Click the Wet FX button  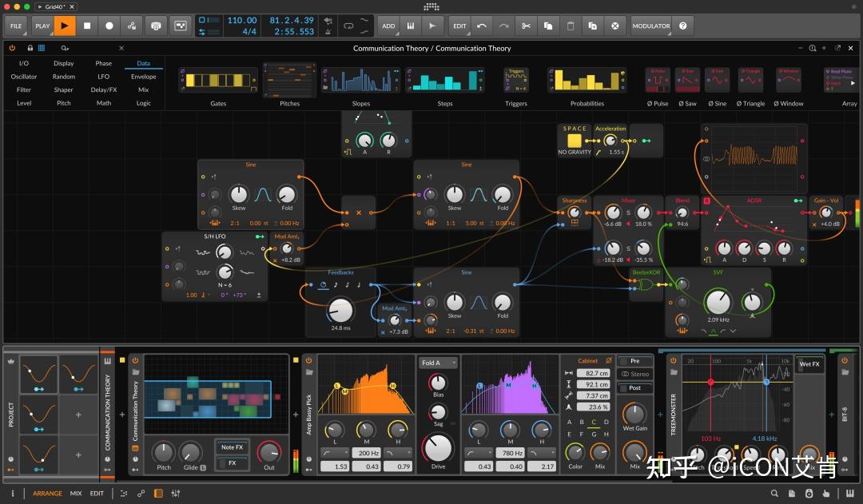(810, 364)
